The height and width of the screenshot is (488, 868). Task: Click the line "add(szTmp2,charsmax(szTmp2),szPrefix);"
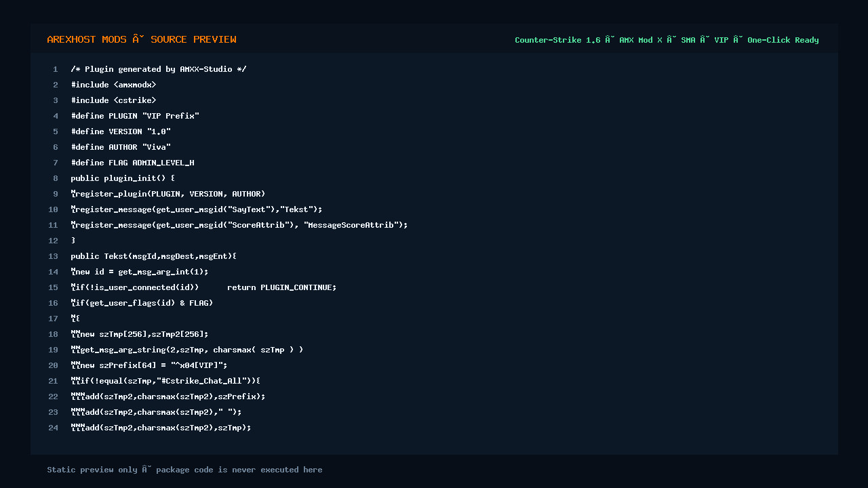[x=168, y=396]
